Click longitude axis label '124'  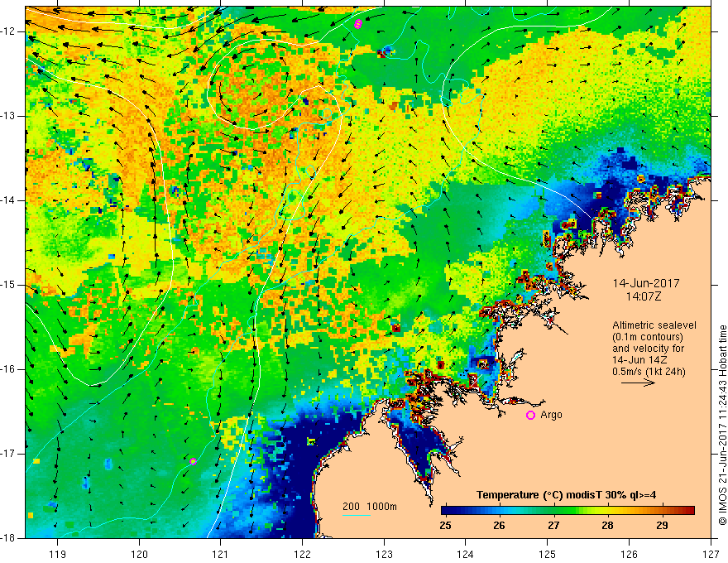[466, 554]
